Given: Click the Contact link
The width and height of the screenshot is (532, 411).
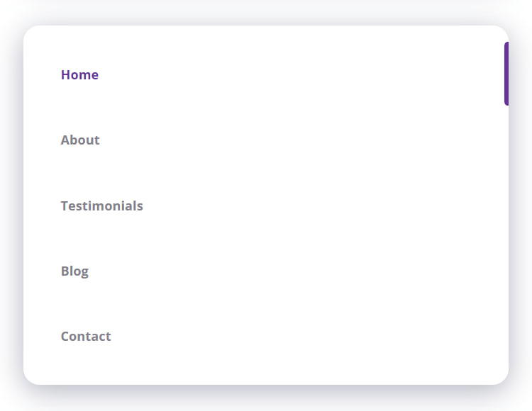Looking at the screenshot, I should 86,337.
